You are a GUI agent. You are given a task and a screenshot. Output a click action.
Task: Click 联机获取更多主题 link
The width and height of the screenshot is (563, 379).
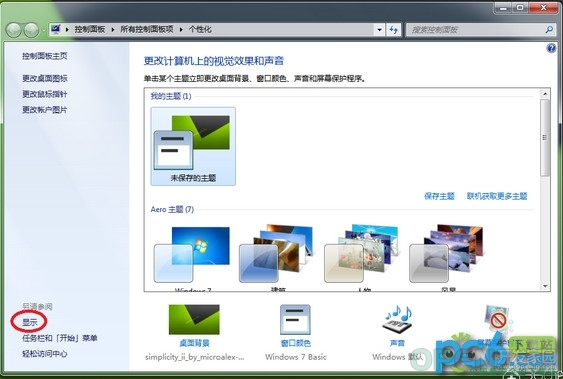[497, 196]
